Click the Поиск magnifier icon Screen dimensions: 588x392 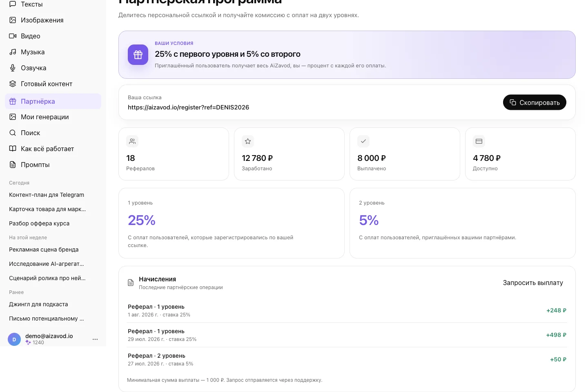click(x=13, y=133)
